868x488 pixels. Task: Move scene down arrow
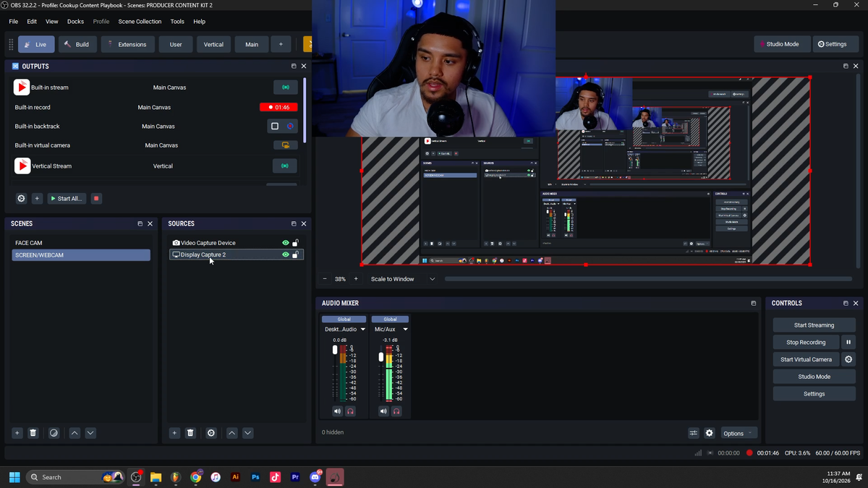point(90,433)
